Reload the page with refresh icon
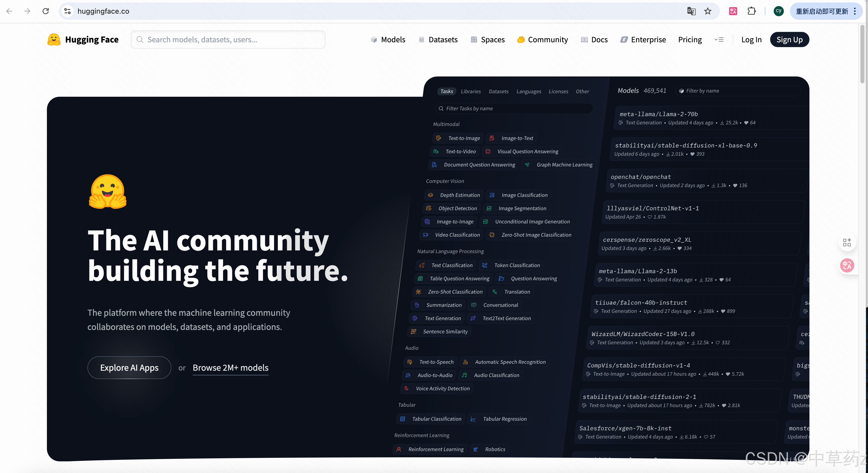 coord(45,11)
